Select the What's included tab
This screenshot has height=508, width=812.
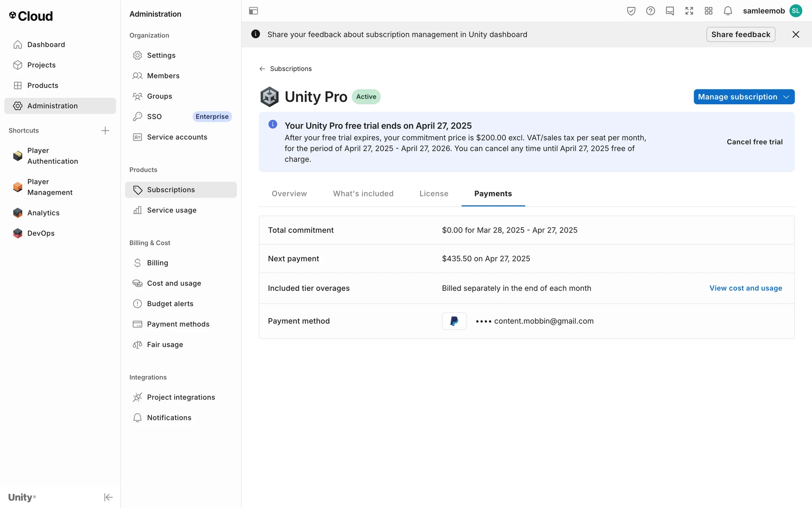coord(363,193)
